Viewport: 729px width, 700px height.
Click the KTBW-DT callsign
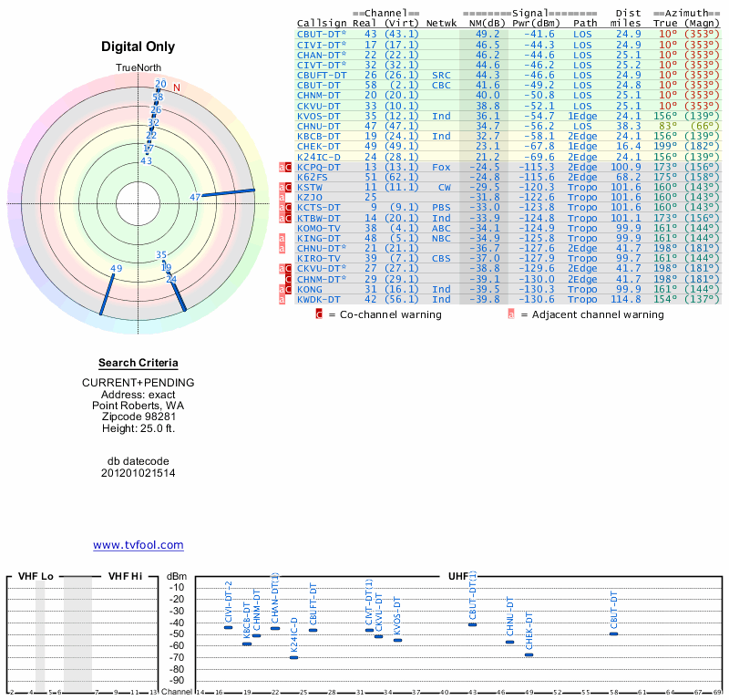pos(319,218)
